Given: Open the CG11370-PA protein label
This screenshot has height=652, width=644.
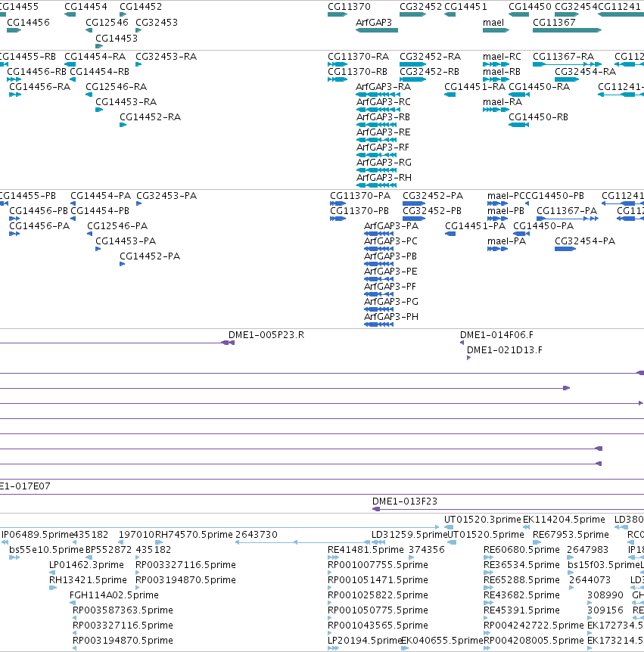Looking at the screenshot, I should point(360,195).
